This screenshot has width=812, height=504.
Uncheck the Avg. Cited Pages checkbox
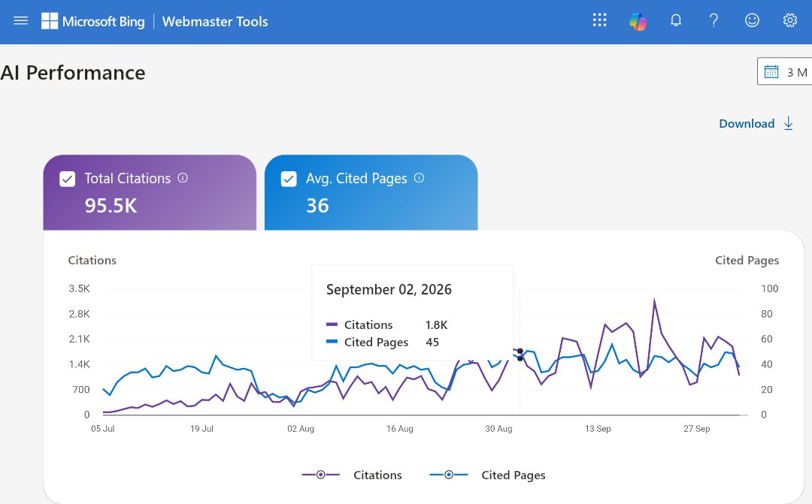[289, 179]
